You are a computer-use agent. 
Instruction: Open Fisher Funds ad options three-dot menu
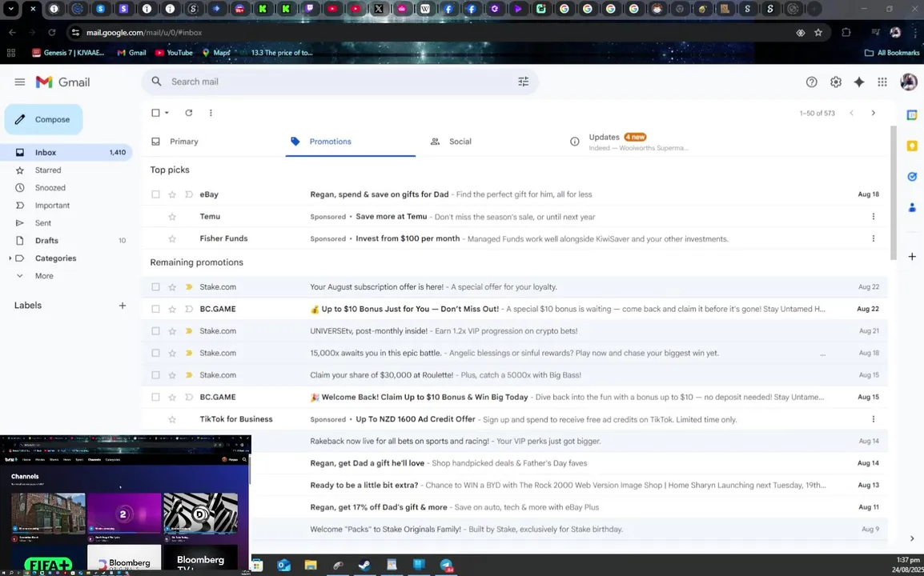point(874,238)
